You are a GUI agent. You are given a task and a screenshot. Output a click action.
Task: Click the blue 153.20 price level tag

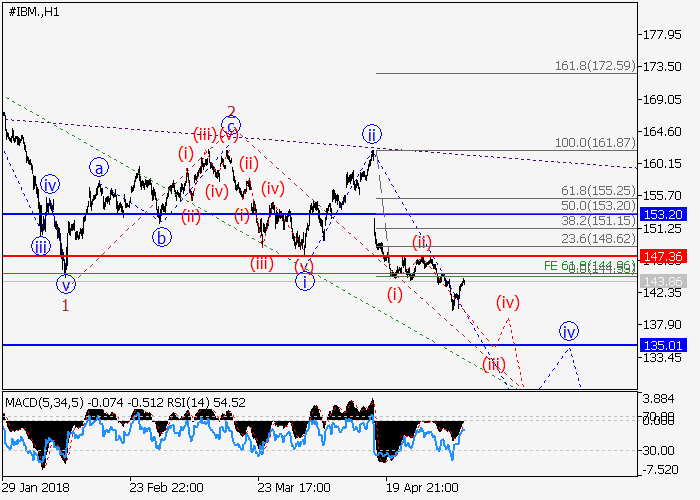point(662,214)
